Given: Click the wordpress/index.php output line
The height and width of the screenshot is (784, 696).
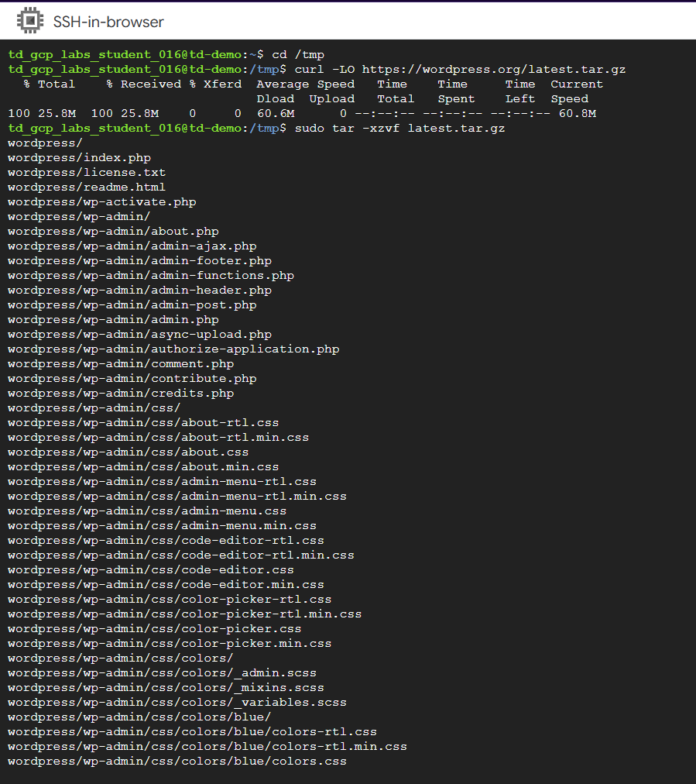Looking at the screenshot, I should (x=79, y=158).
